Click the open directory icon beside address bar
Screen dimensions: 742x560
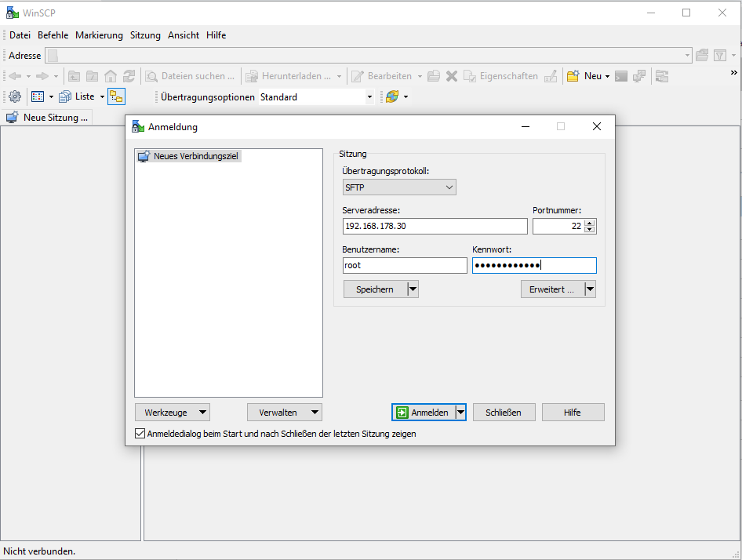click(702, 56)
